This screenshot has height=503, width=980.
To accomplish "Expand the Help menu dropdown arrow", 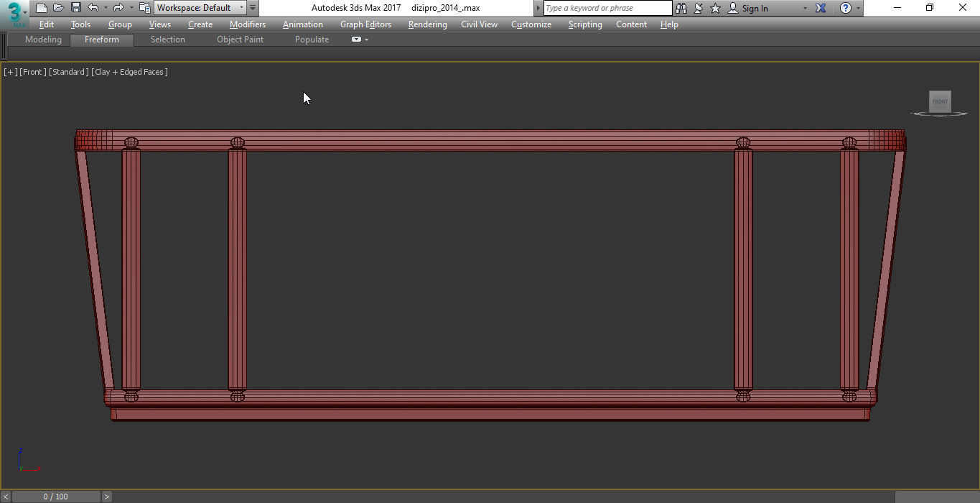I will tap(858, 9).
